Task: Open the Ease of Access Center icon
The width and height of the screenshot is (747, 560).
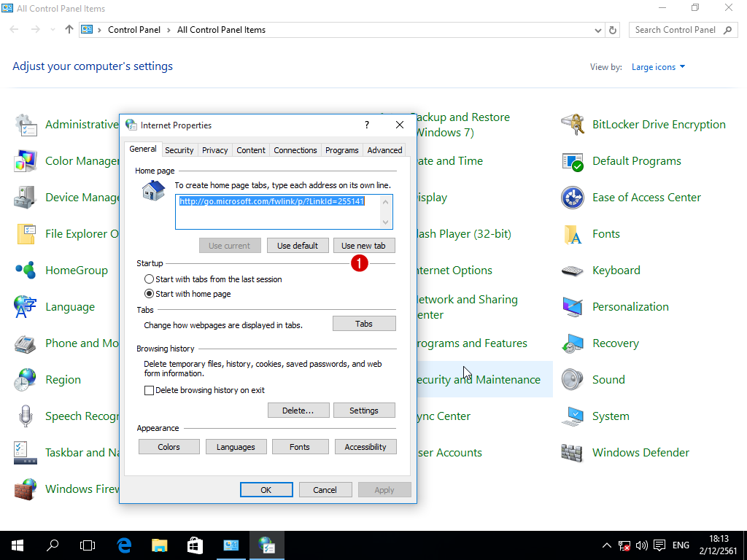Action: pos(573,198)
